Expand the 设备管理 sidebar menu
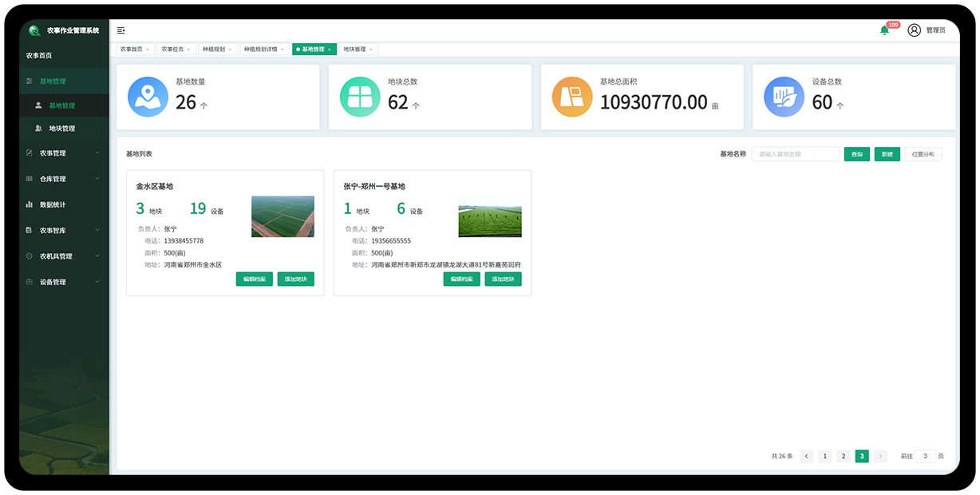 (64, 282)
